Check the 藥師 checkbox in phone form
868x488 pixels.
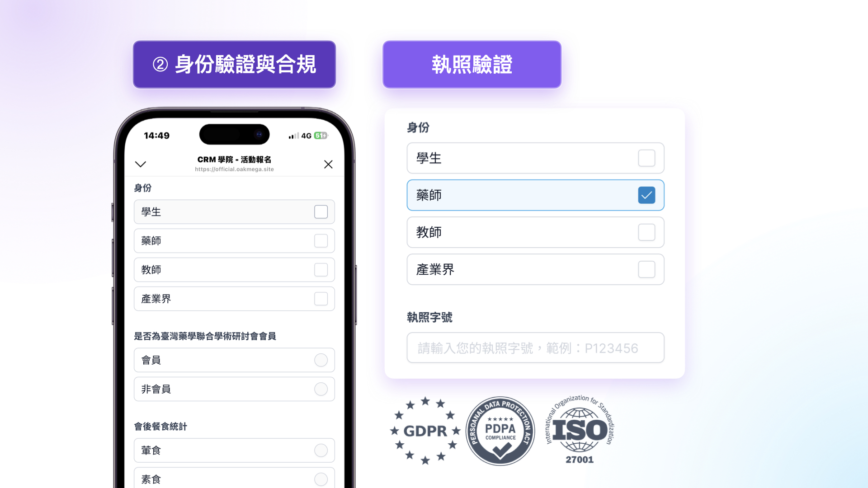pyautogui.click(x=321, y=241)
